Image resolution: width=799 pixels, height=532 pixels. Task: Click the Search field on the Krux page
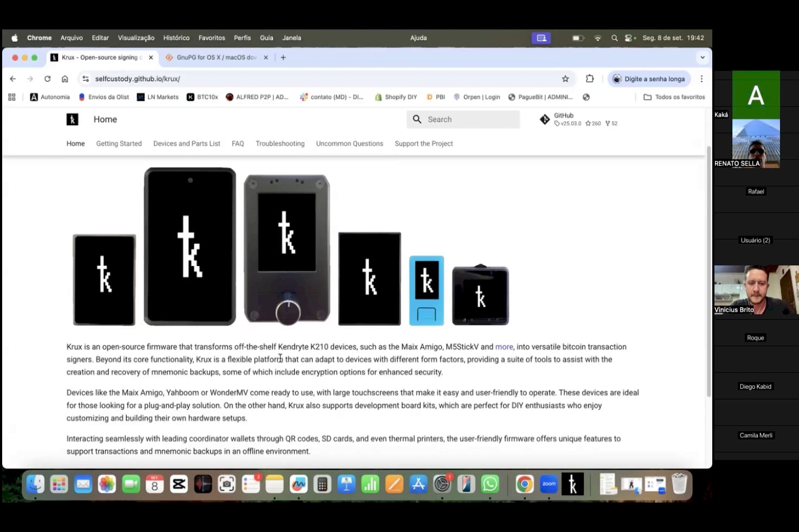463,119
